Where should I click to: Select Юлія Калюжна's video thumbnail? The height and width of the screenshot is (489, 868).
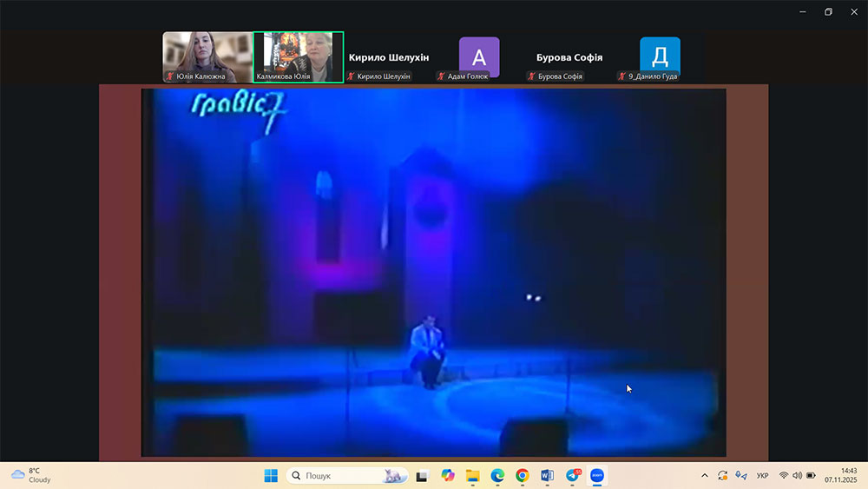click(207, 57)
